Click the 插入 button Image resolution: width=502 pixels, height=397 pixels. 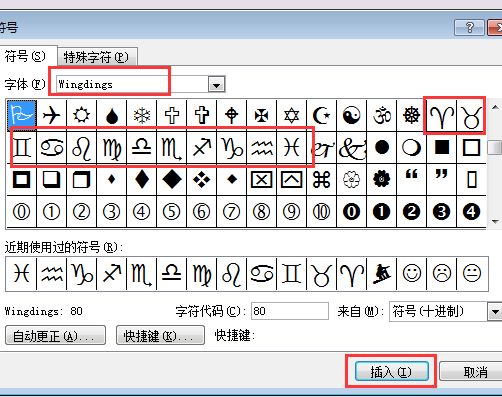(391, 371)
